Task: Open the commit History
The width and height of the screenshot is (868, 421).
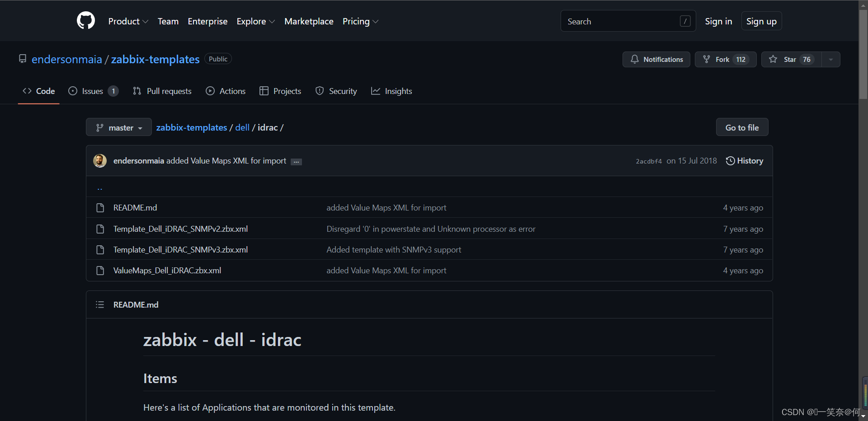Action: (x=745, y=160)
